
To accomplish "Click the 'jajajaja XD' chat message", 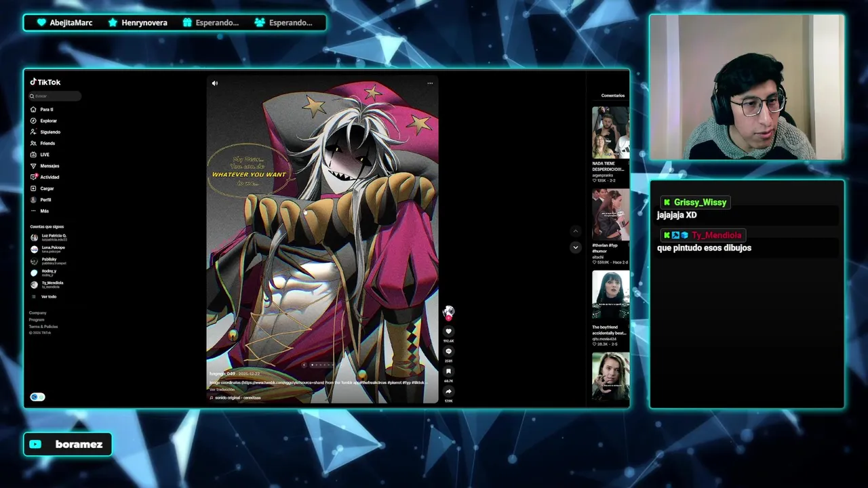I will (677, 215).
